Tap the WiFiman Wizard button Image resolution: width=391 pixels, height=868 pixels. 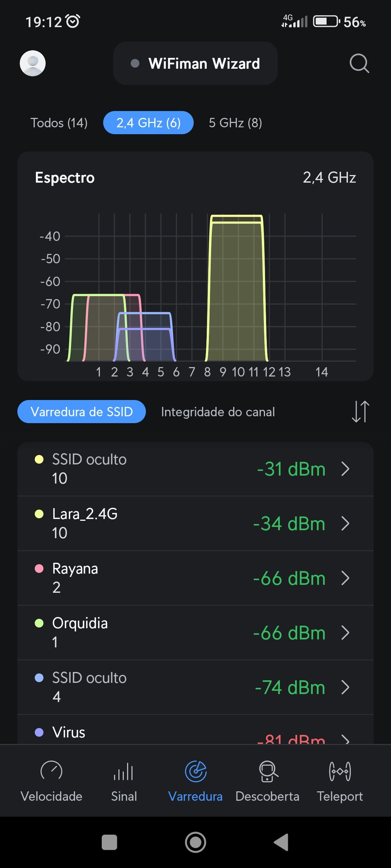coord(195,63)
